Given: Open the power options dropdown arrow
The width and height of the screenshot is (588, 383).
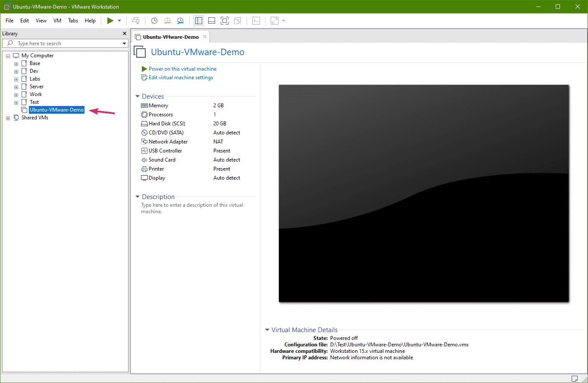Looking at the screenshot, I should [x=119, y=21].
